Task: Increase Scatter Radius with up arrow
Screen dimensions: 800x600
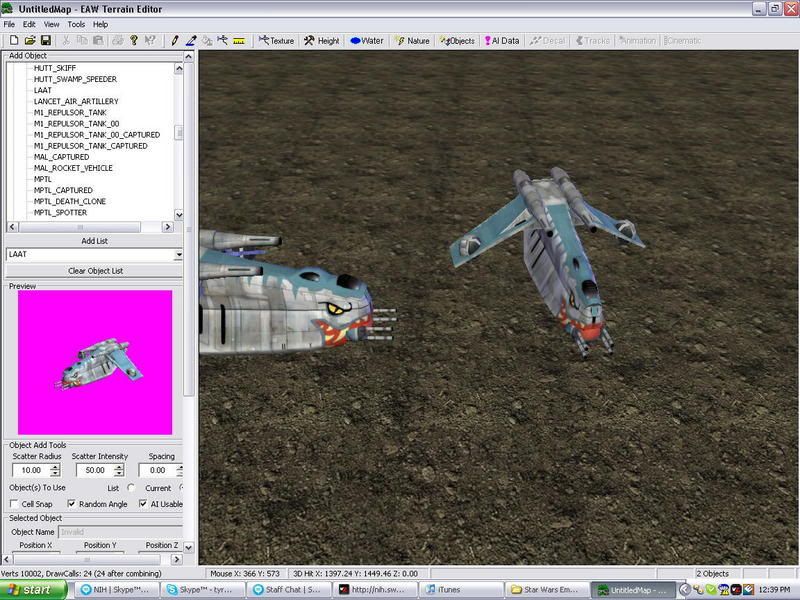Action: tap(56, 466)
